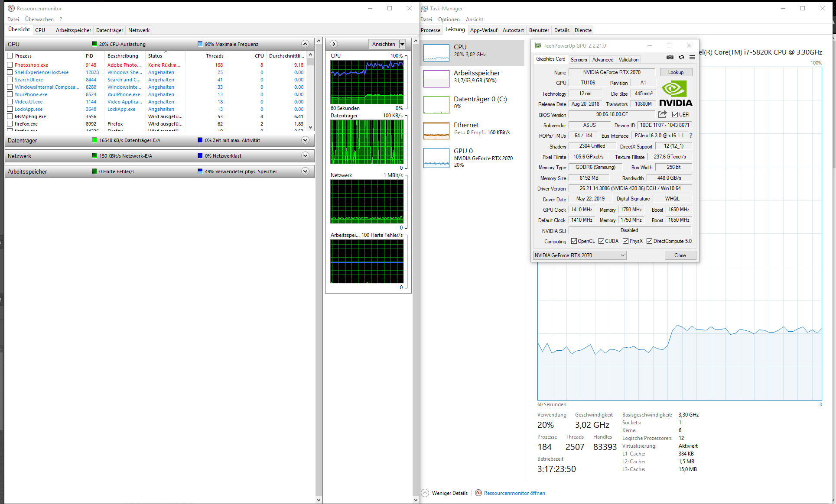Expand the Netzwerk section
836x504 pixels.
click(x=305, y=156)
